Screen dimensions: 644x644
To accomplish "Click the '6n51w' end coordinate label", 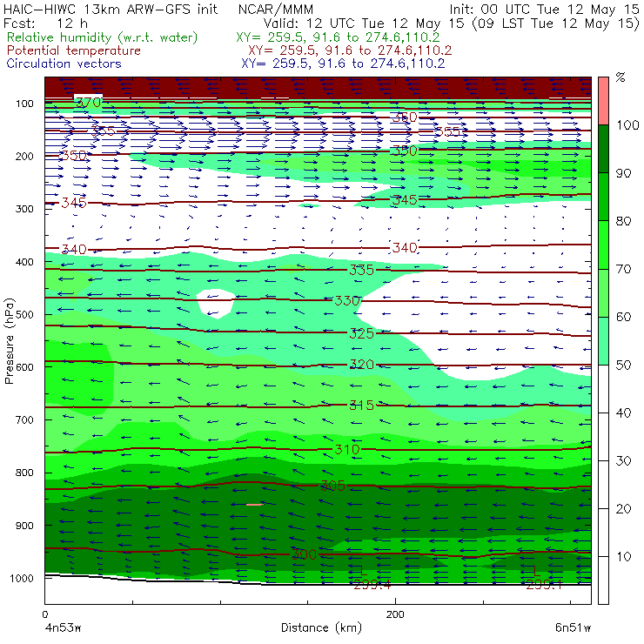I will click(573, 628).
